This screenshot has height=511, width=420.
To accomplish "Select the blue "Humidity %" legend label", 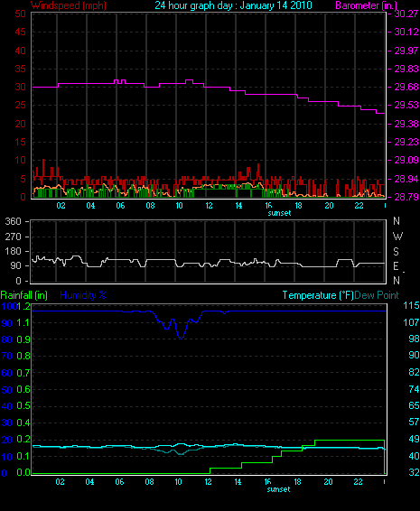I will 83,295.
